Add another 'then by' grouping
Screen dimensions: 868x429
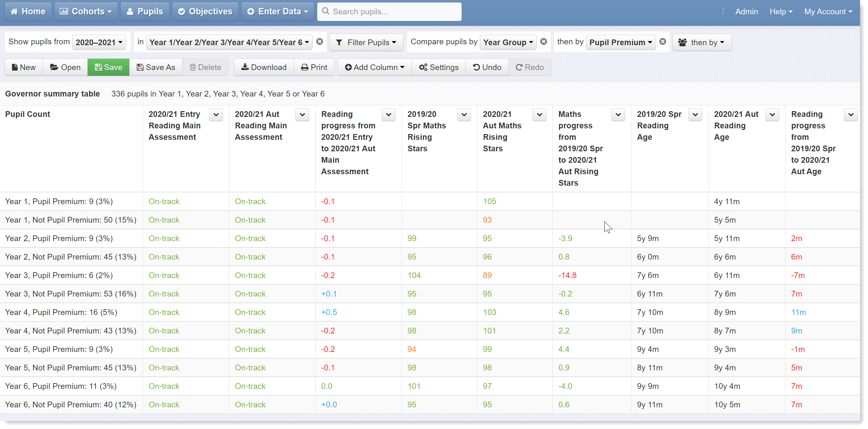(701, 42)
